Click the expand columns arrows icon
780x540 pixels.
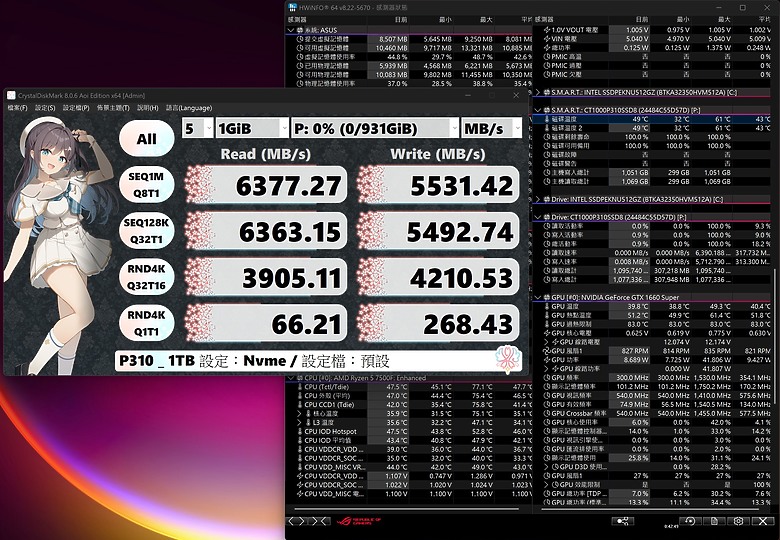296,521
